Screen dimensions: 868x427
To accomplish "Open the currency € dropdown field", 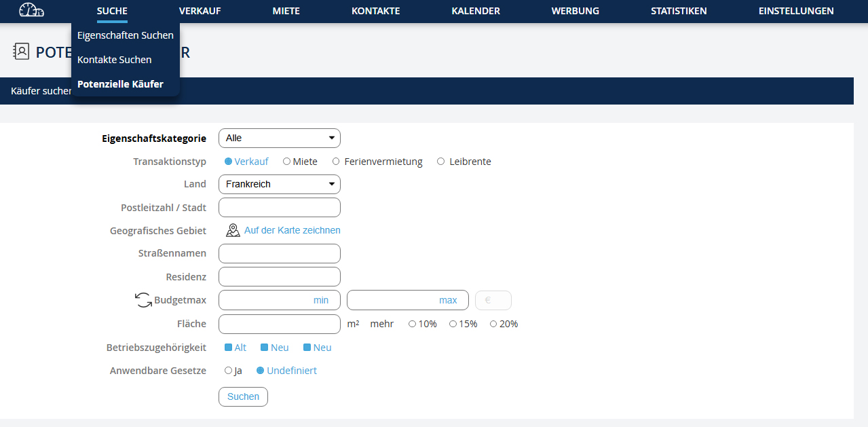I will coord(493,300).
